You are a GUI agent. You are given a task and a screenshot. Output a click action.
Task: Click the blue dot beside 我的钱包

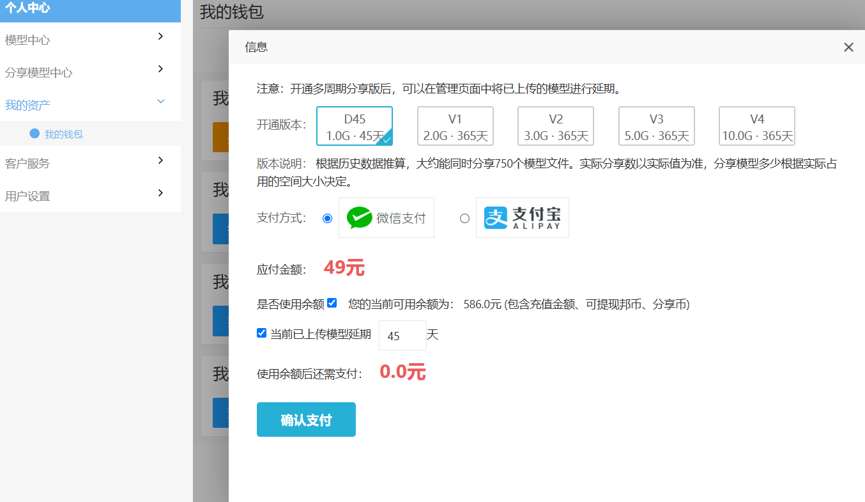(34, 133)
